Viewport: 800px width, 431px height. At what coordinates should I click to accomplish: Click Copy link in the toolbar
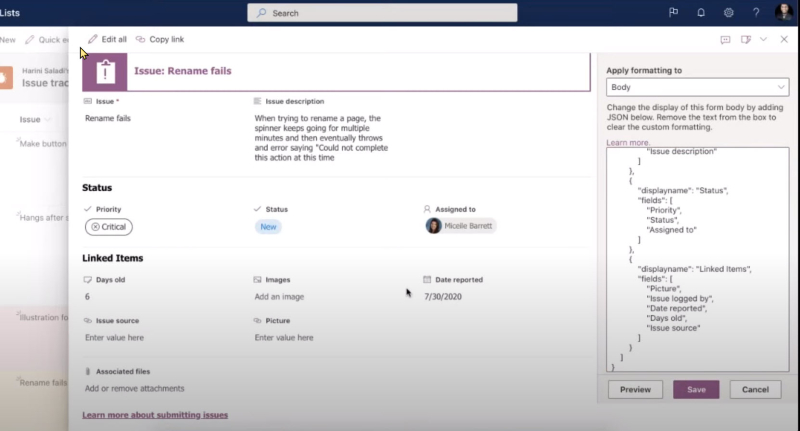click(160, 39)
